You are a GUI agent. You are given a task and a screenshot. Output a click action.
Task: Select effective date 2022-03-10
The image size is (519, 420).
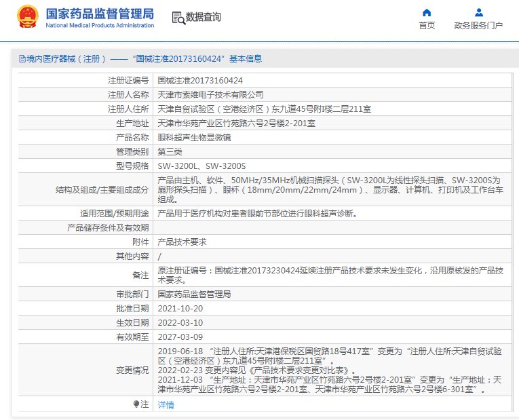click(x=180, y=323)
